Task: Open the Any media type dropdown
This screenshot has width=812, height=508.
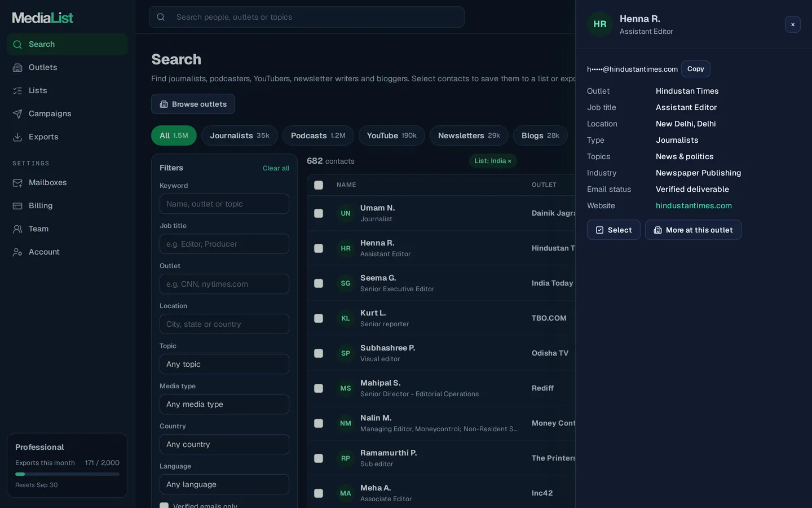Action: point(224,404)
